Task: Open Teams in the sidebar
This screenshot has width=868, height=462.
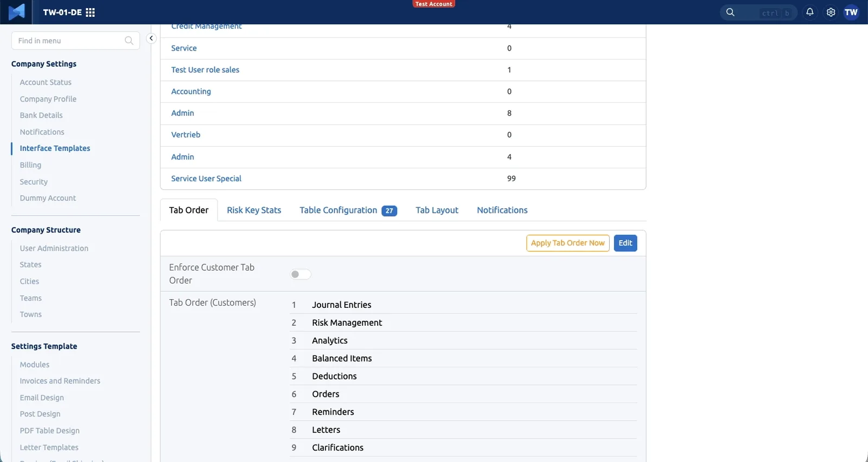Action: point(31,298)
